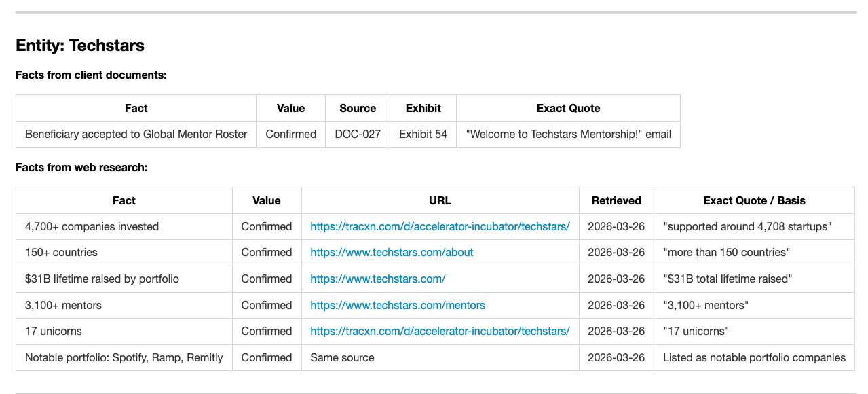Click the "Facts from web research:" label
Screen dimensions: 868x394
[x=81, y=167]
